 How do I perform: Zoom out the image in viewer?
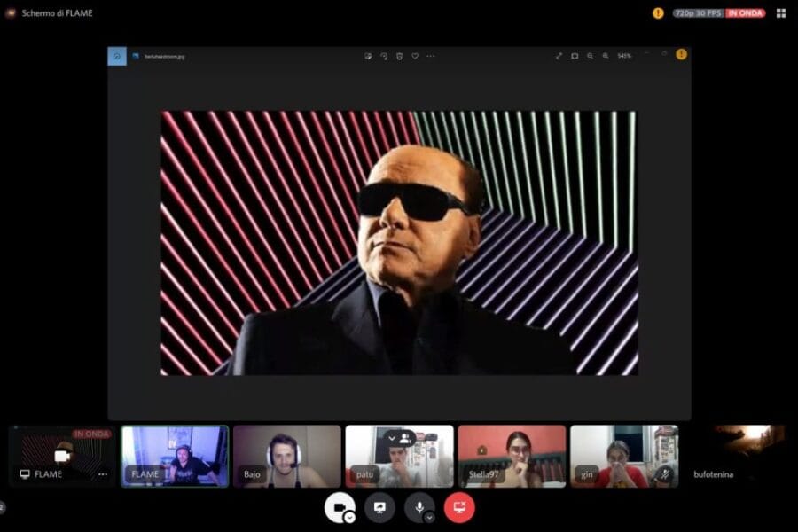[590, 56]
